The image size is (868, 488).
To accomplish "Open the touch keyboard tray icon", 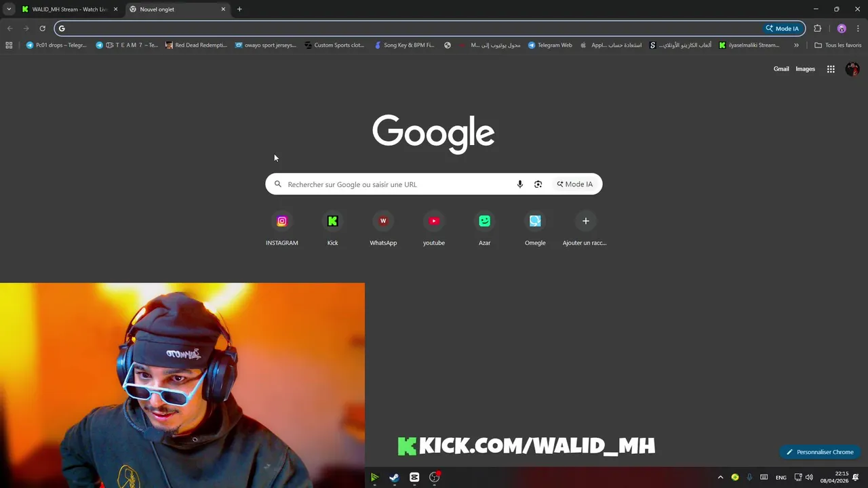I will pos(764,477).
